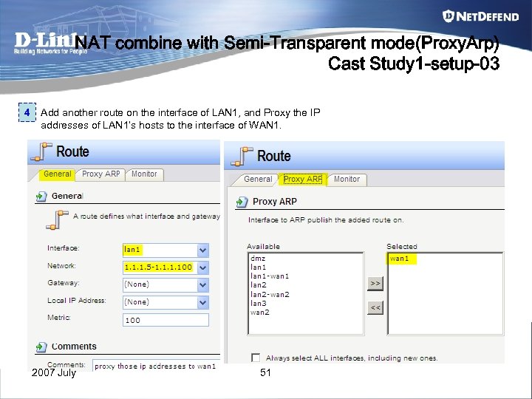Select lan2-wan2 in the Available list
The height and width of the screenshot is (399, 532).
coord(270,295)
